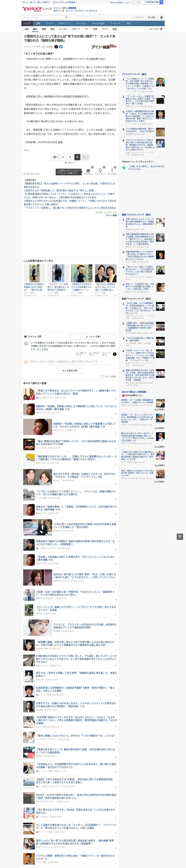Click the わかりやすい lightbulb reaction
186x868 pixels.
tap(100, 171)
